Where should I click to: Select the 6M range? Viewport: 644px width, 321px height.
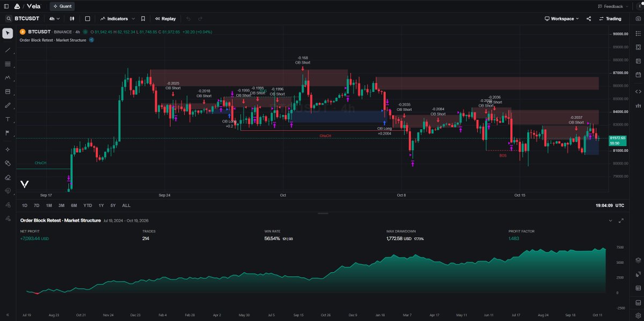[74, 205]
